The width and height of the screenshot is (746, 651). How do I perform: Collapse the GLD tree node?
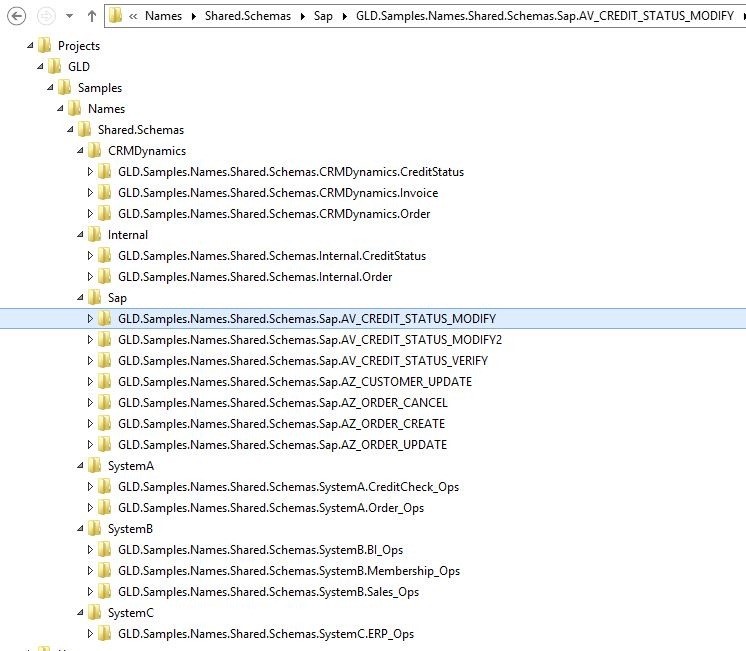tap(40, 66)
